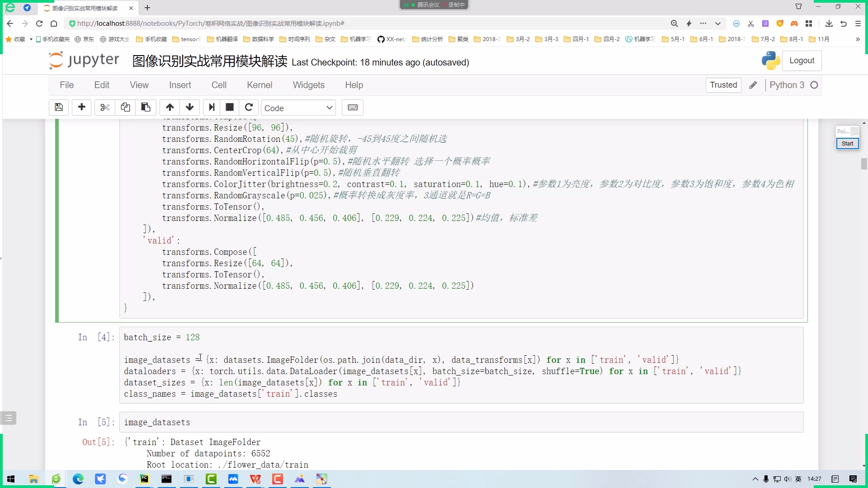Move selected cell up arrow

click(170, 108)
